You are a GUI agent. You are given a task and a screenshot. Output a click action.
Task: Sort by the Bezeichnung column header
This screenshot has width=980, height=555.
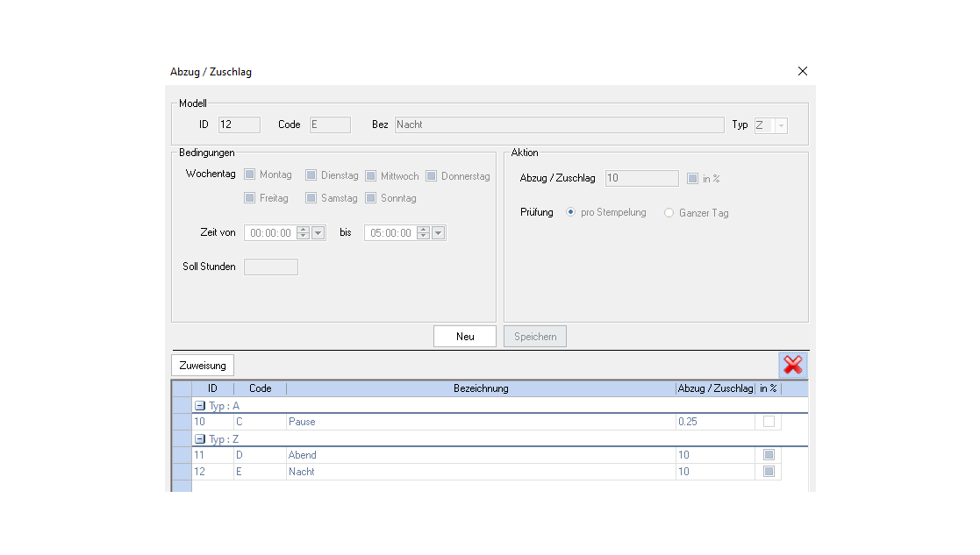click(x=481, y=388)
